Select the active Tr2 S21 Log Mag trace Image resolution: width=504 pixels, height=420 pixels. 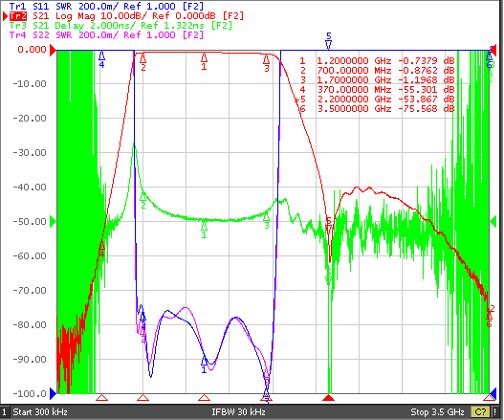[x=126, y=15]
